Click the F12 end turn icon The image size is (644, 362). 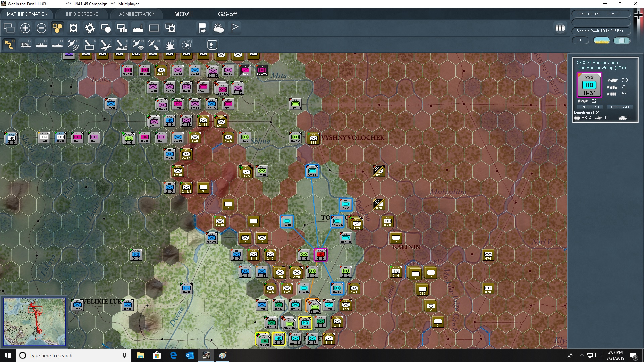coord(186,45)
